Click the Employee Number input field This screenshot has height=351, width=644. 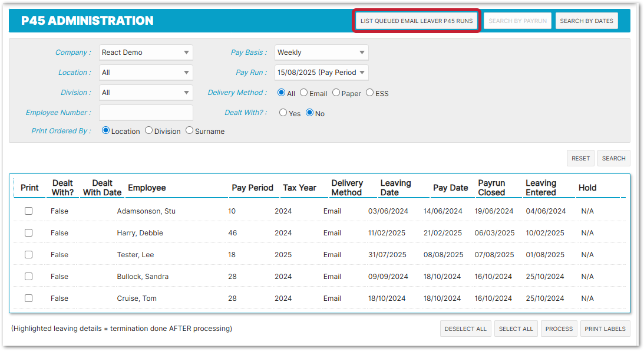click(146, 113)
